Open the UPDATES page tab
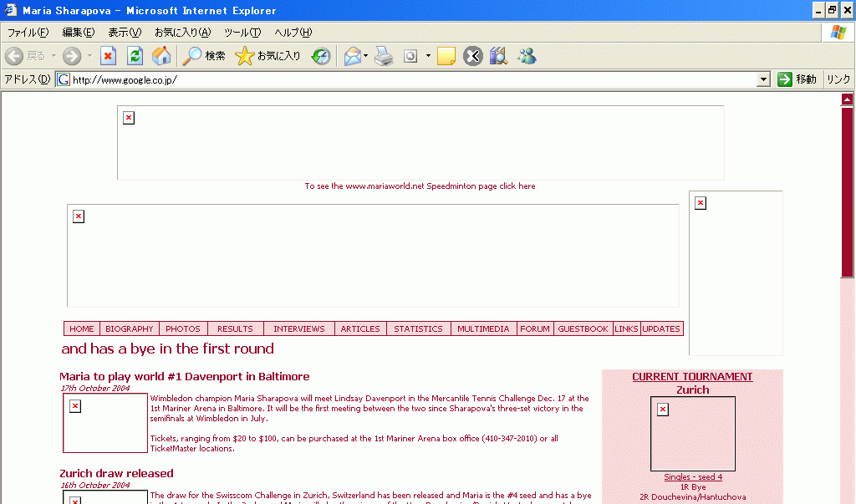Image resolution: width=856 pixels, height=504 pixels. tap(661, 328)
